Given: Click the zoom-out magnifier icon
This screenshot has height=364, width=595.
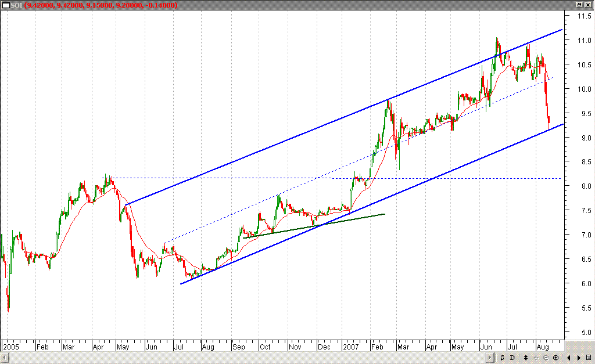Looking at the screenshot, I should tap(546, 358).
